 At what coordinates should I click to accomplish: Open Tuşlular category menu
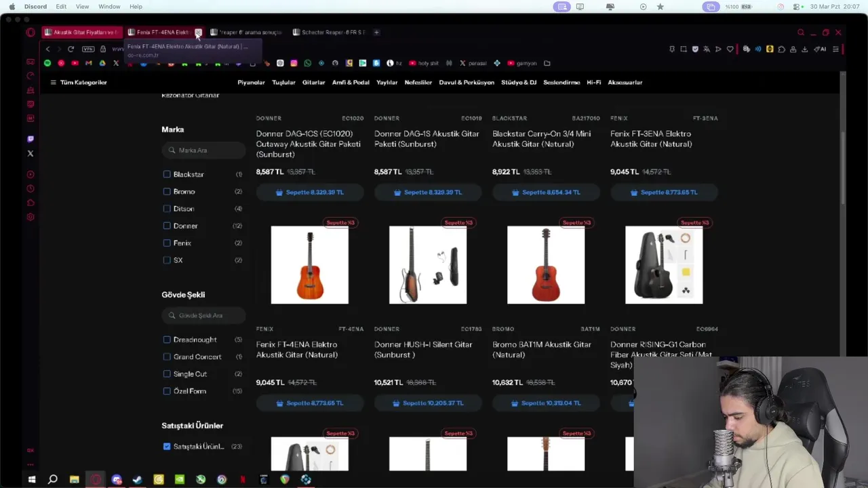tap(283, 82)
